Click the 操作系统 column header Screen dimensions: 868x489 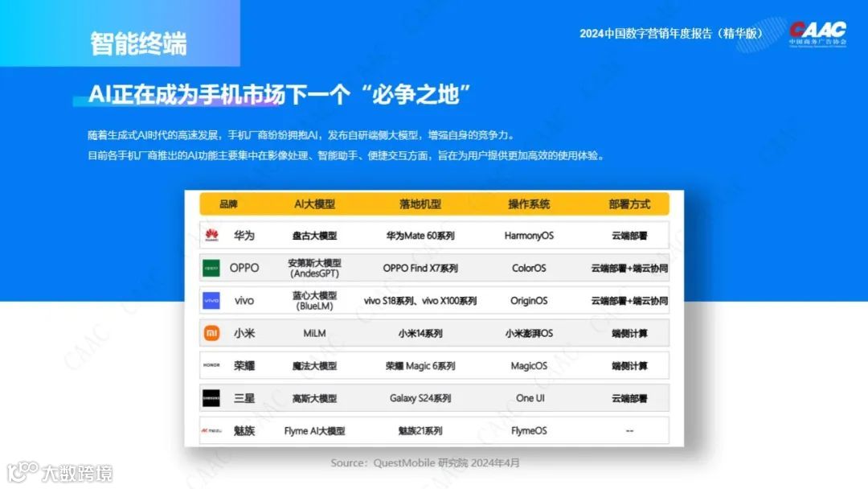point(529,204)
